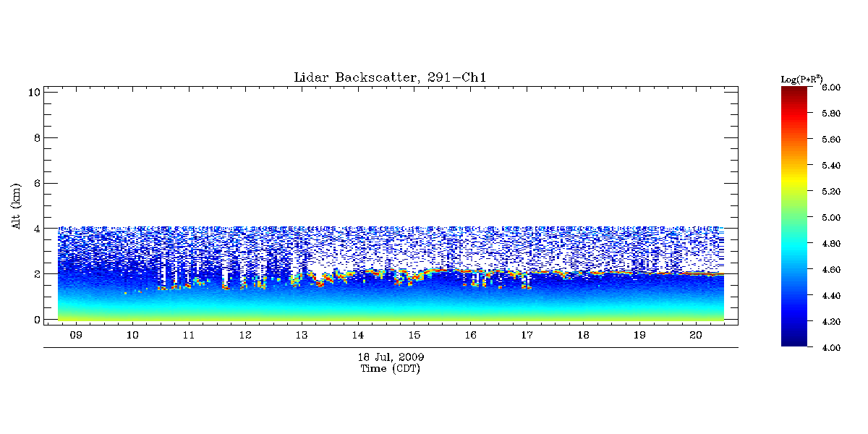Click the colorbar value 4.40
The image size is (868, 434).
(830, 296)
